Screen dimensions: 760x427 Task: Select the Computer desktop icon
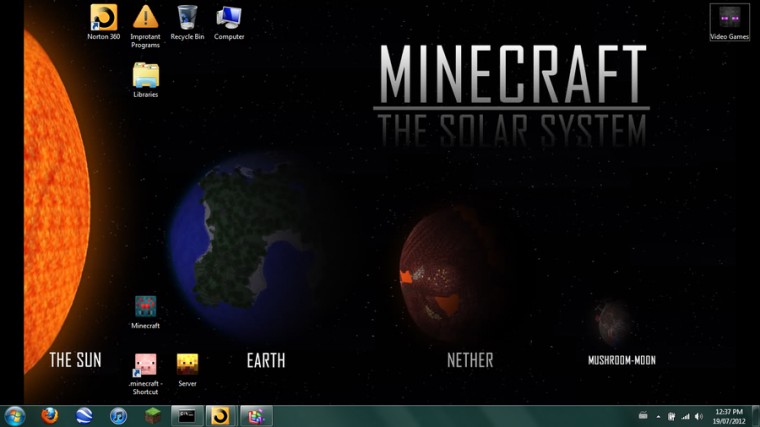pyautogui.click(x=229, y=22)
